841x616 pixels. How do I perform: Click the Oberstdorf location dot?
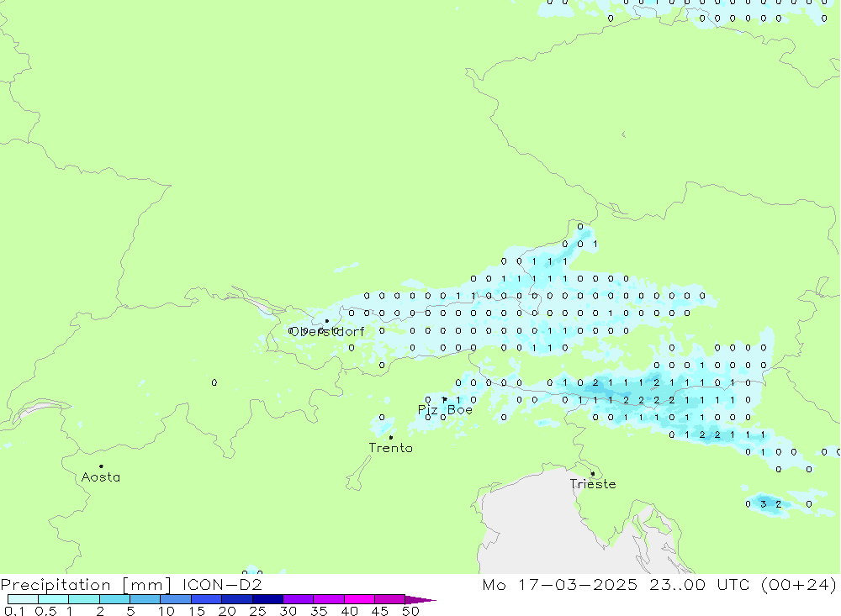point(327,321)
